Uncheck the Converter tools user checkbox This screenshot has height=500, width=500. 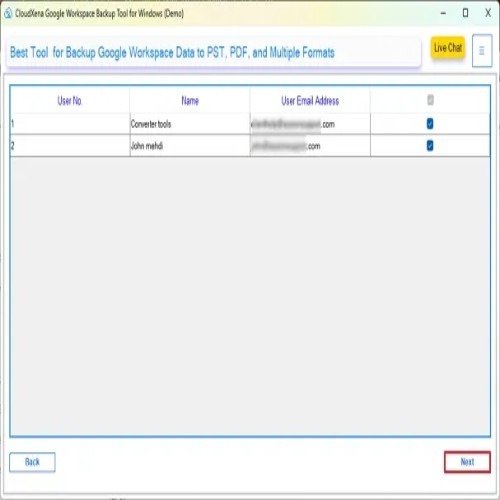pos(430,124)
